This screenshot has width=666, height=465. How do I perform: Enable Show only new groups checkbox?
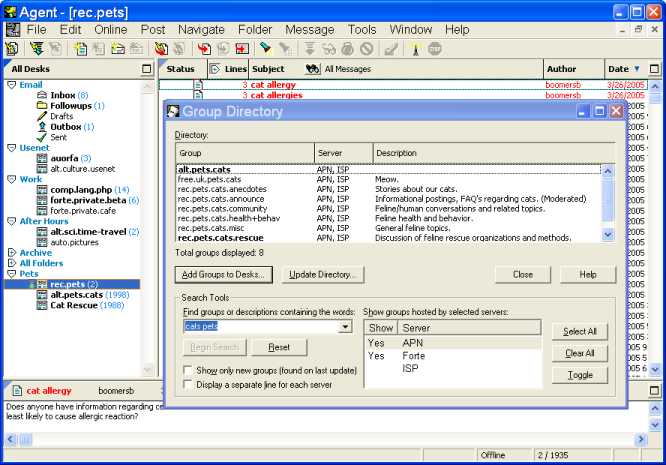(189, 370)
